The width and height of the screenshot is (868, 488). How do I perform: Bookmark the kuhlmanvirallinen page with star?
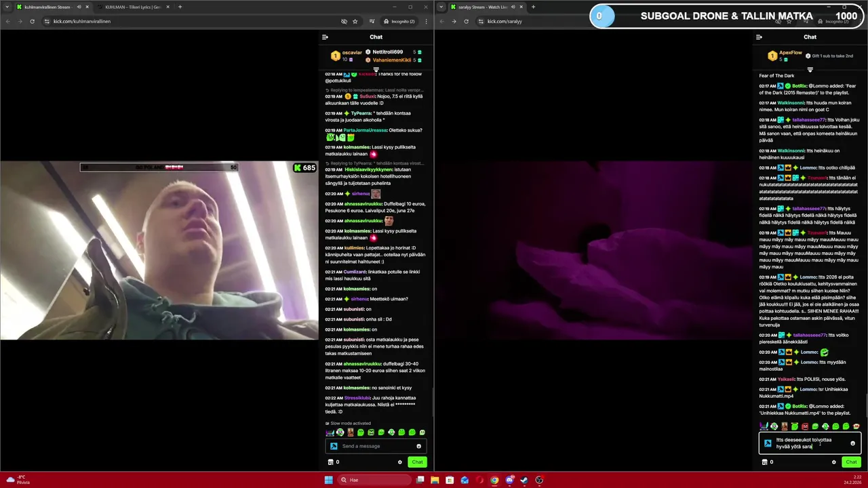355,21
